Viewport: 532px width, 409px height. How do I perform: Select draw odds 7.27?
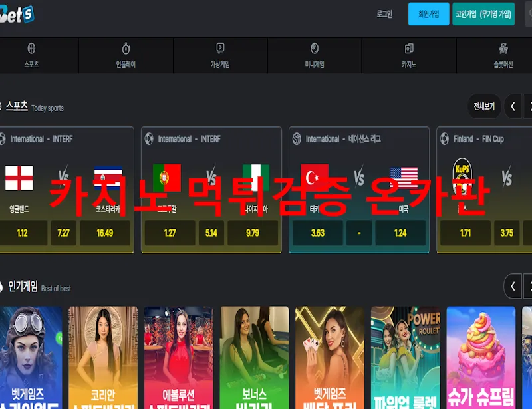(x=63, y=233)
